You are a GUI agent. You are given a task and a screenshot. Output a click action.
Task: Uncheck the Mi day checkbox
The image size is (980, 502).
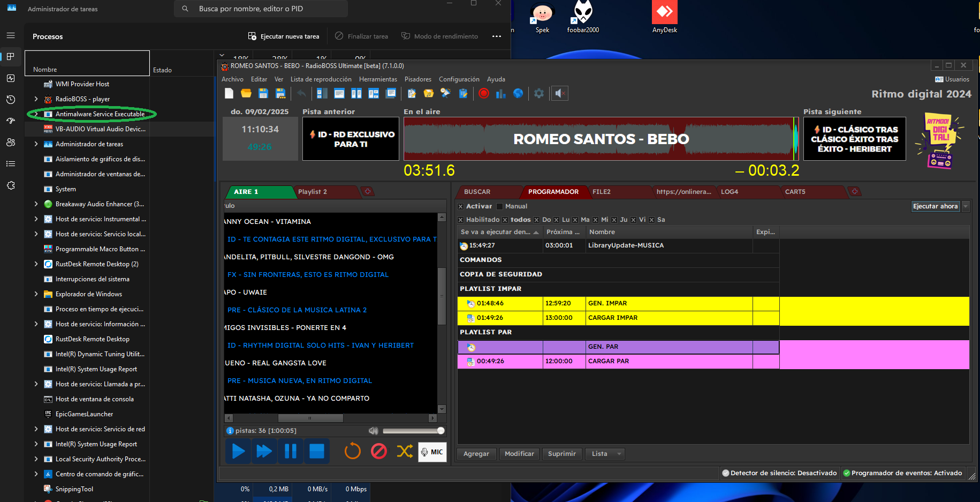[x=595, y=220]
